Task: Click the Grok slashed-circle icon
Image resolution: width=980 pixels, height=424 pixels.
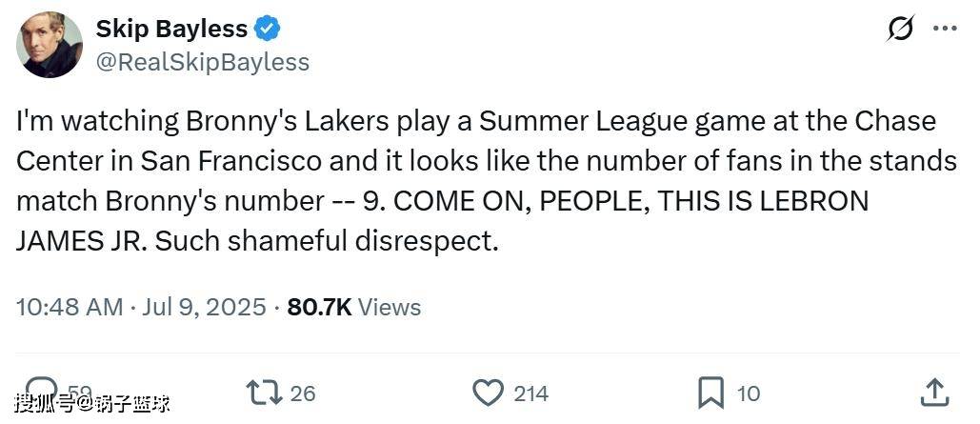Action: coord(900,29)
